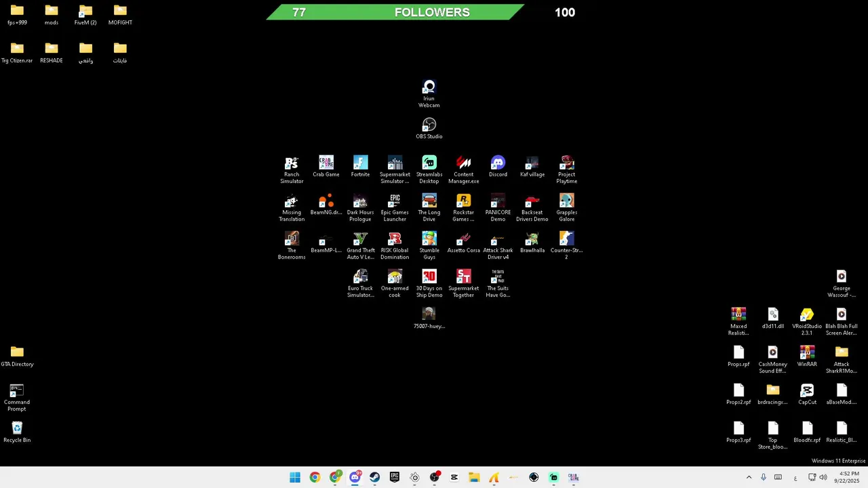The height and width of the screenshot is (488, 868).
Task: Select the BeamMP-Launcher desktop icon
Action: [326, 242]
